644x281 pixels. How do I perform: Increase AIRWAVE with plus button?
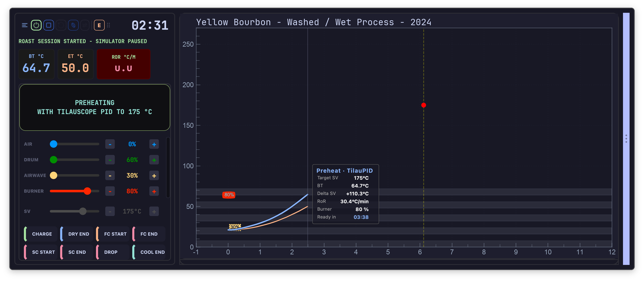pos(154,176)
